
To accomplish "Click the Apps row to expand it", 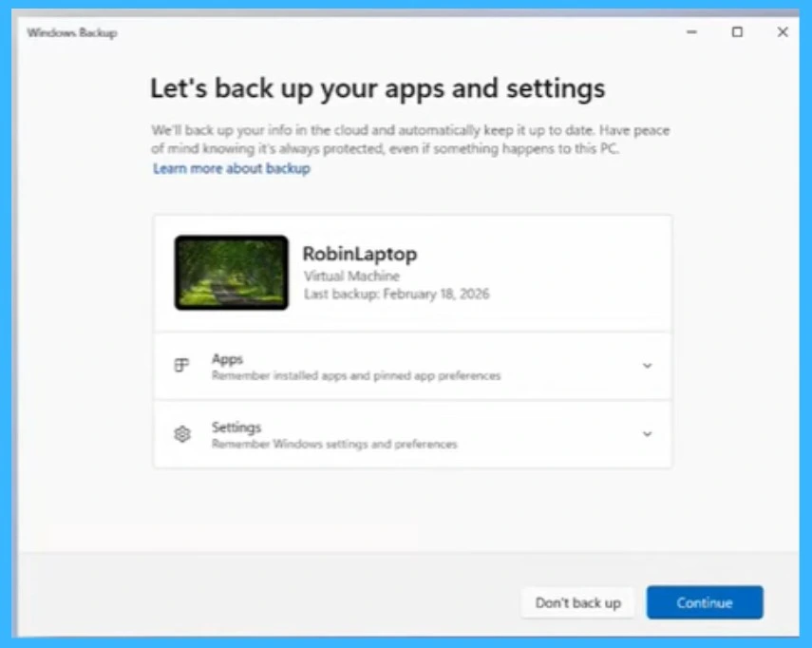I will (408, 365).
